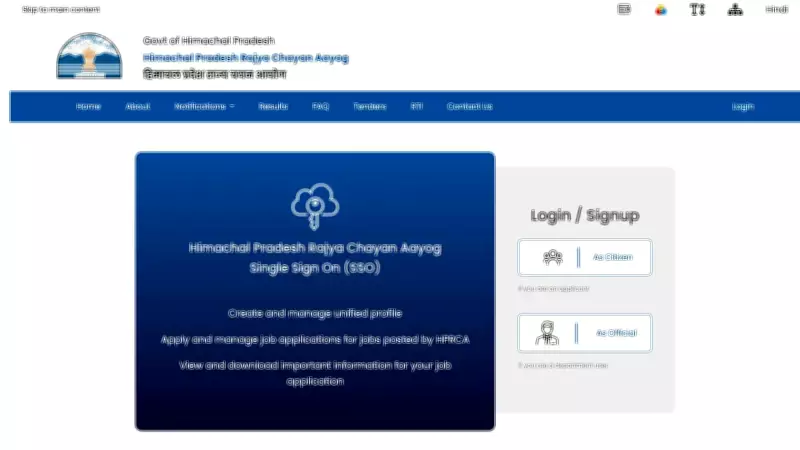Click the Himachal Pradesh emblem logo
The height and width of the screenshot is (450, 800).
[x=89, y=56]
